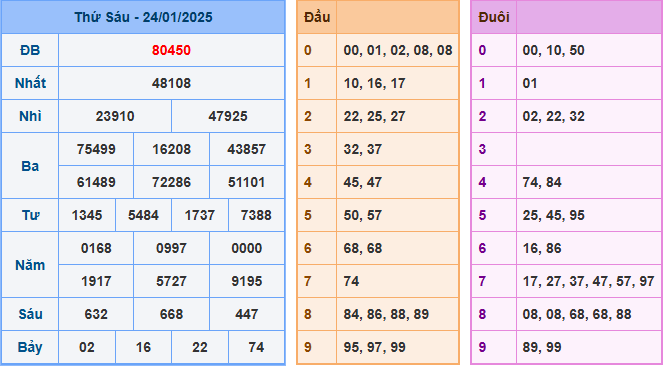Click the Sáu number 447
Image resolution: width=663 pixels, height=366 pixels.
[247, 314]
